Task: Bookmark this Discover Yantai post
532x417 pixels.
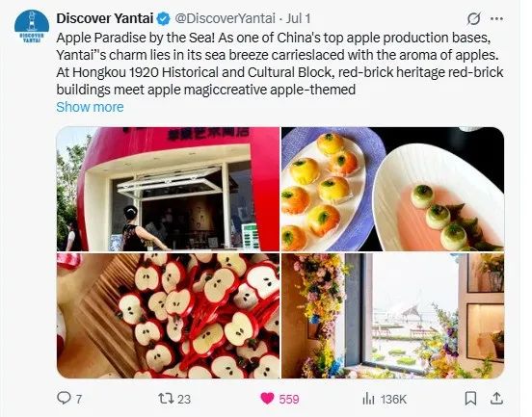Action: (x=470, y=399)
